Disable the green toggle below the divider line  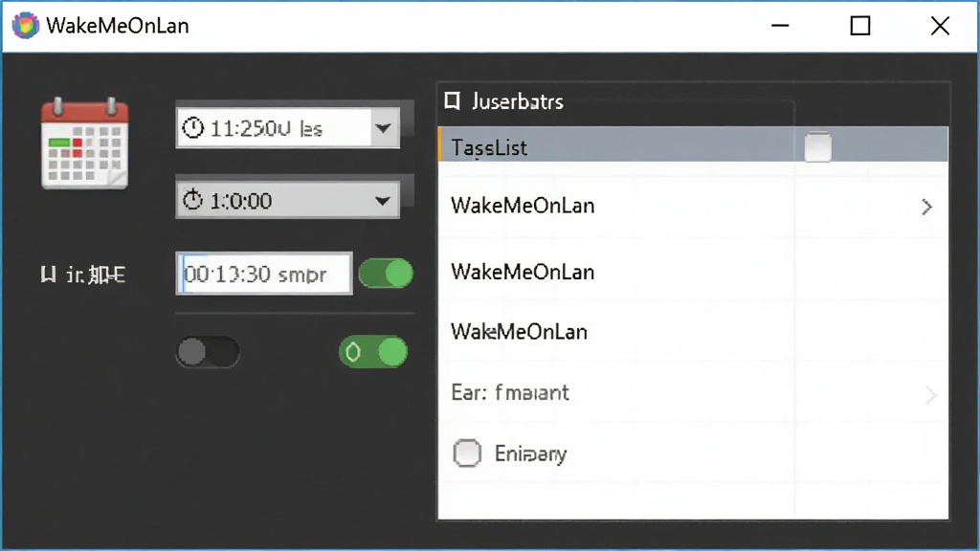coord(373,352)
